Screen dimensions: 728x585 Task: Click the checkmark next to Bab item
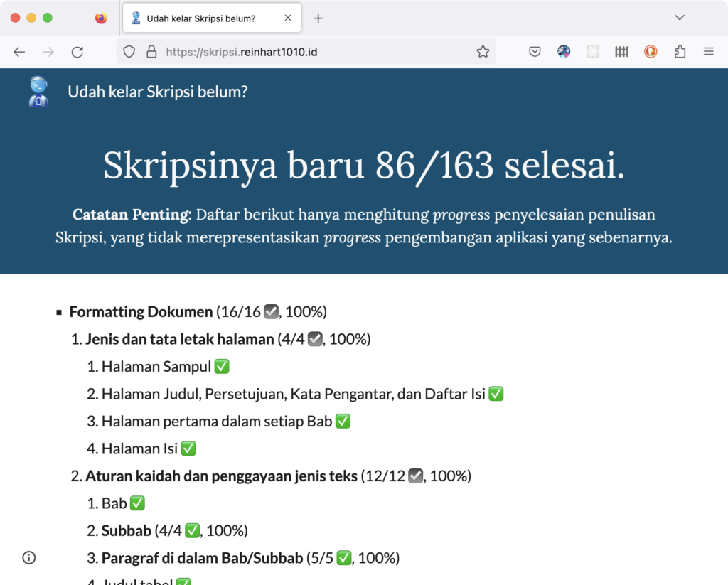tap(138, 503)
